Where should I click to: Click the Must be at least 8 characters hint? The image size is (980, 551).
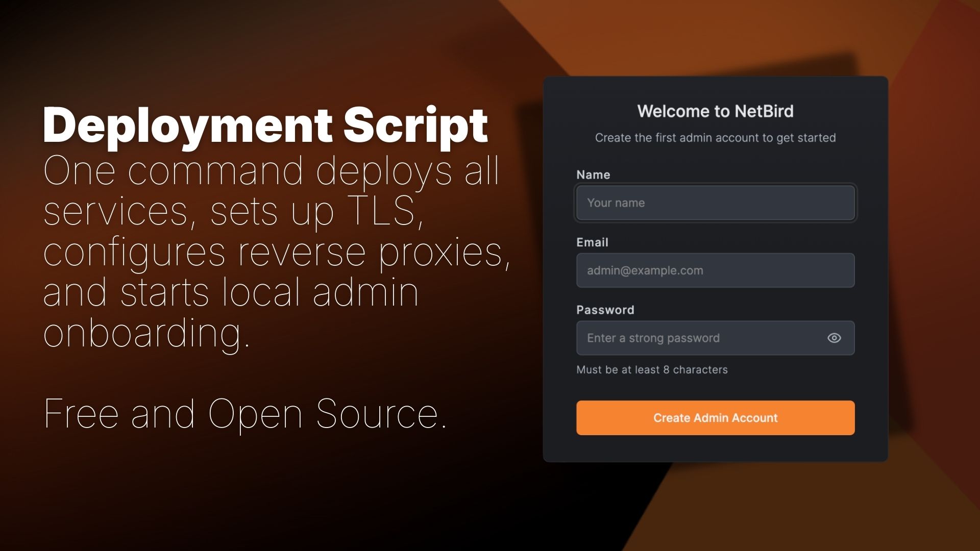[652, 369]
